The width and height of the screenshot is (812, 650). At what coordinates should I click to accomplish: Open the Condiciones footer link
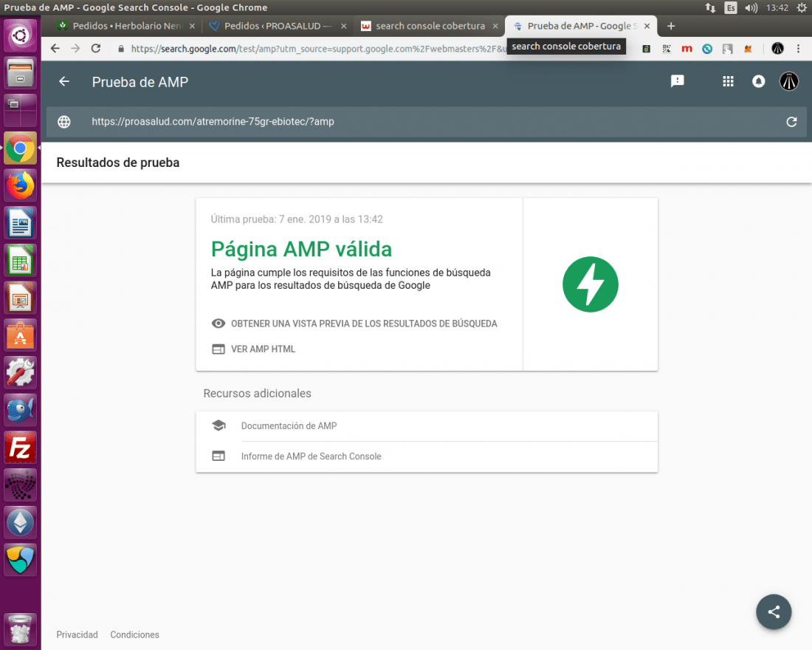[x=134, y=634]
